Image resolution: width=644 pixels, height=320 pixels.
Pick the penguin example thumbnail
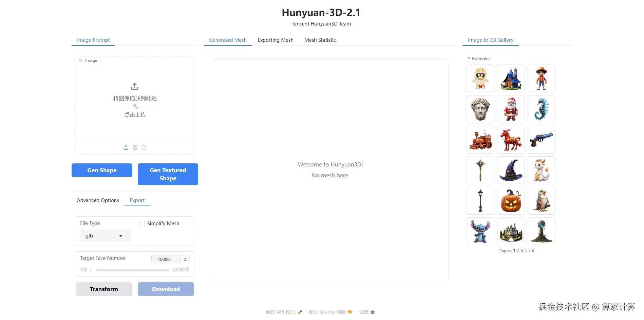[x=480, y=78]
